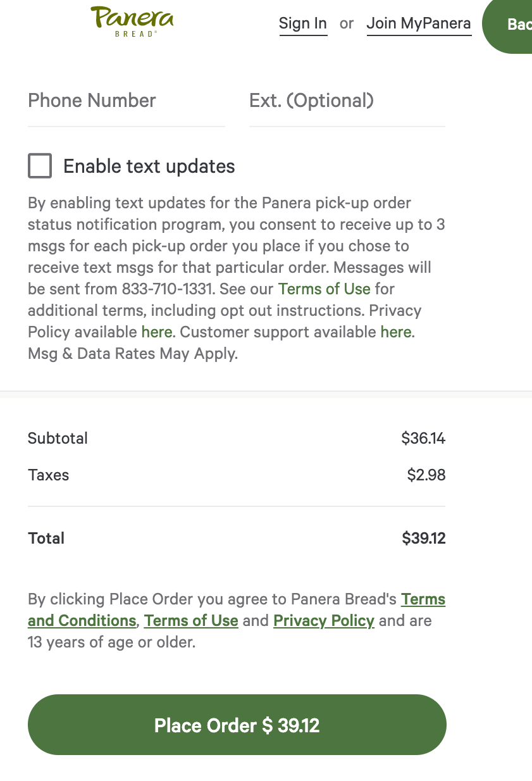
Task: Click the 833-710-1331 number in the disclaimer
Action: point(166,289)
